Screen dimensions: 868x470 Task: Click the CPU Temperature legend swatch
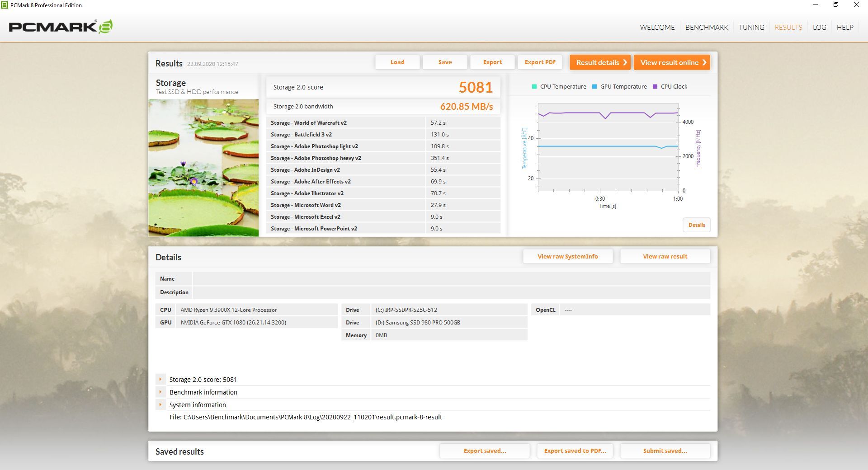tap(534, 86)
